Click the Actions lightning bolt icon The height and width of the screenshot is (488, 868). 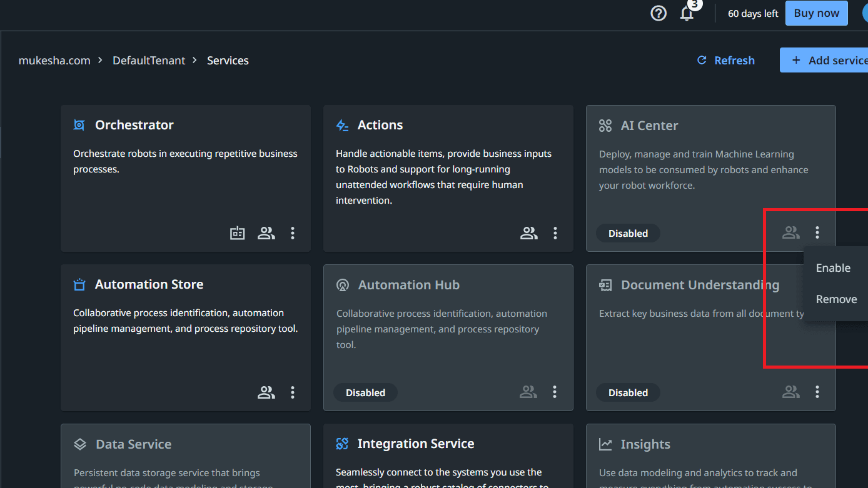[x=341, y=124]
